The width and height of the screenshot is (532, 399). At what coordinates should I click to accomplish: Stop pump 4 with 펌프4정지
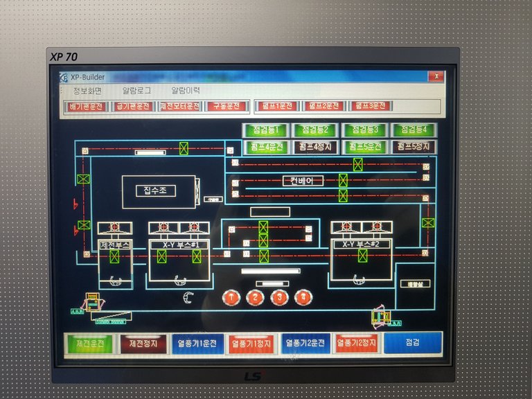315,148
